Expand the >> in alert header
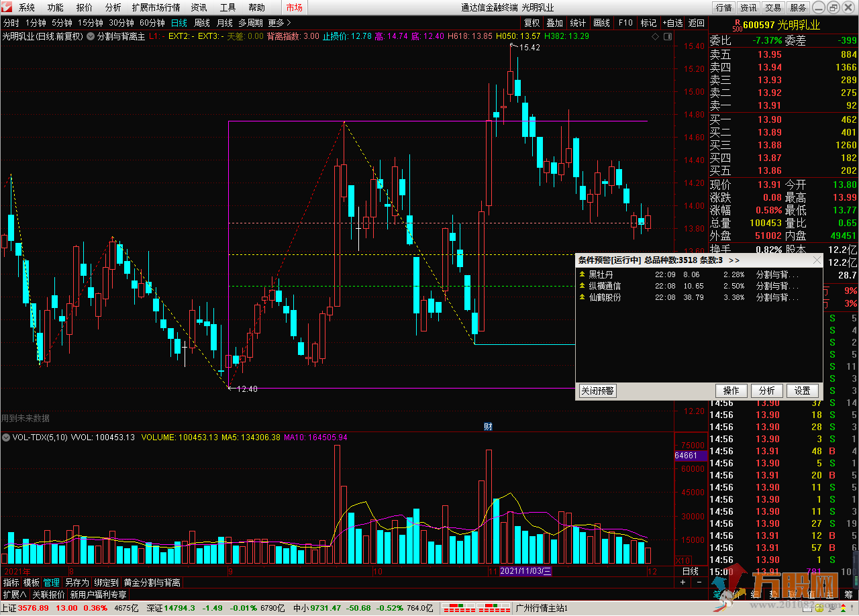The image size is (859, 616). tap(734, 260)
